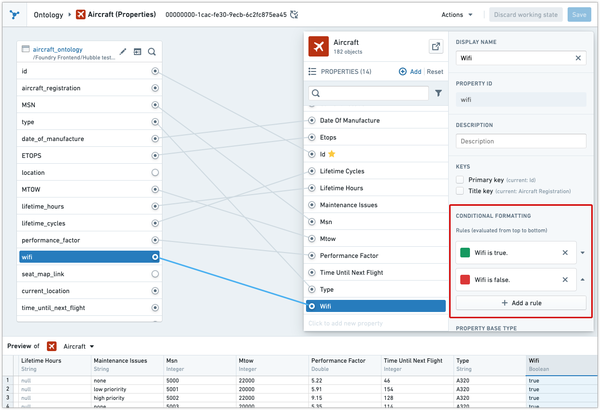Image resolution: width=600 pixels, height=410 pixels.
Task: Click the dataset preview icon beside the pencil
Action: click(137, 51)
